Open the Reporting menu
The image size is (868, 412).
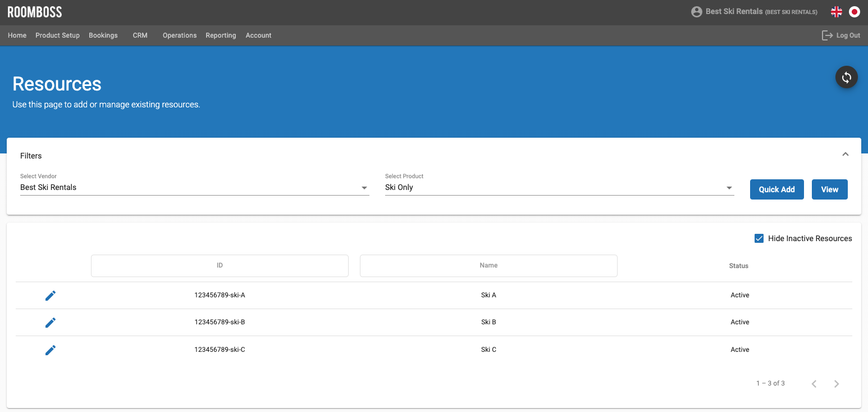(221, 35)
